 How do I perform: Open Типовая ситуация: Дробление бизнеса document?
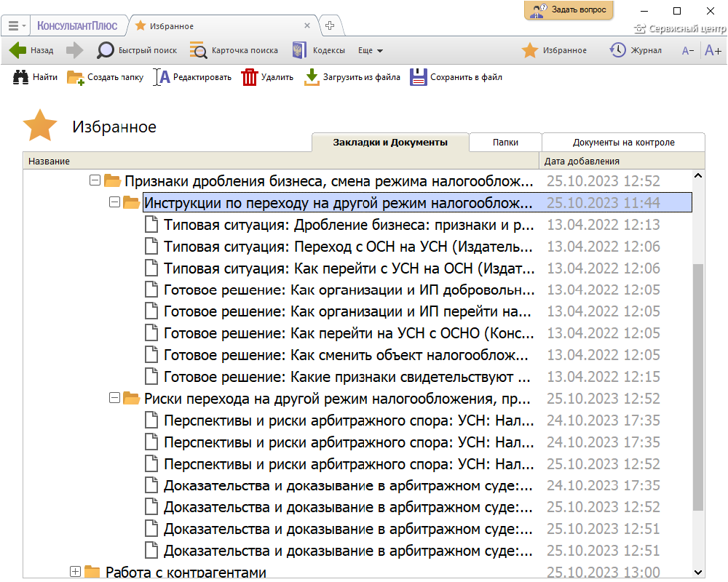[349, 225]
